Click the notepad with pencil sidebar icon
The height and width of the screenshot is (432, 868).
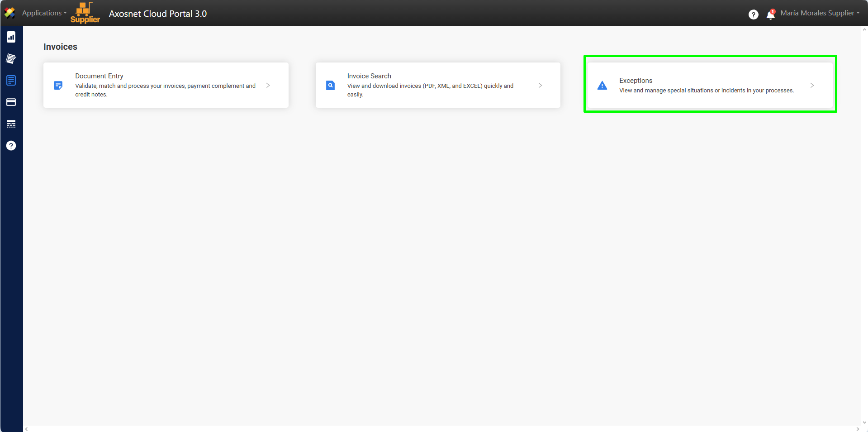click(11, 59)
